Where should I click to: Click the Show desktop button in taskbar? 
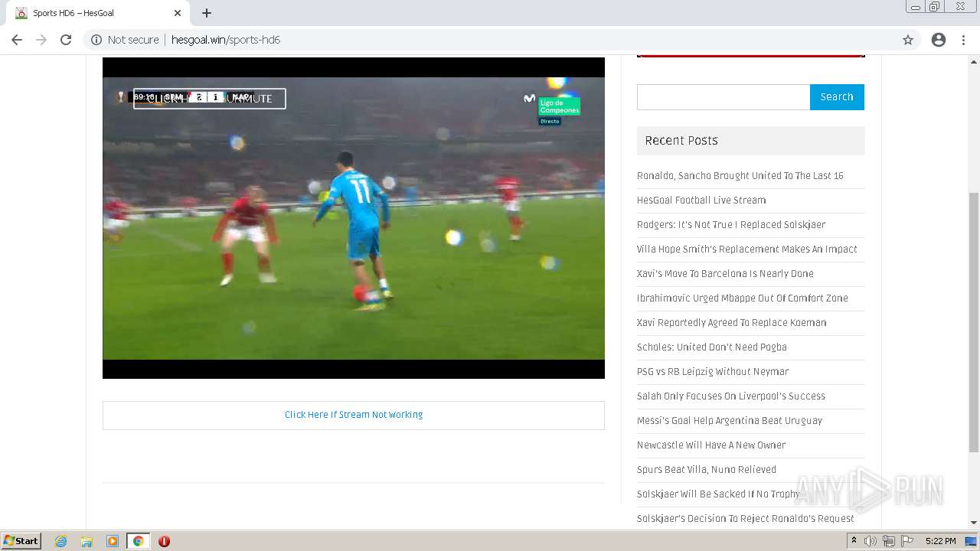972,541
